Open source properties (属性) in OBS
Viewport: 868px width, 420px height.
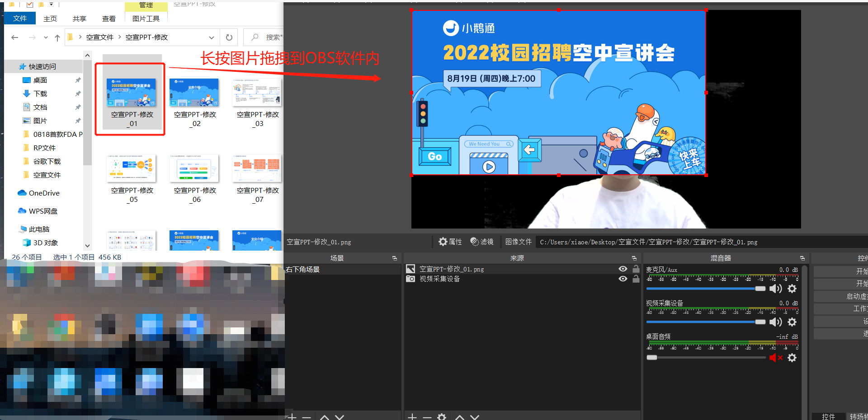tap(450, 242)
